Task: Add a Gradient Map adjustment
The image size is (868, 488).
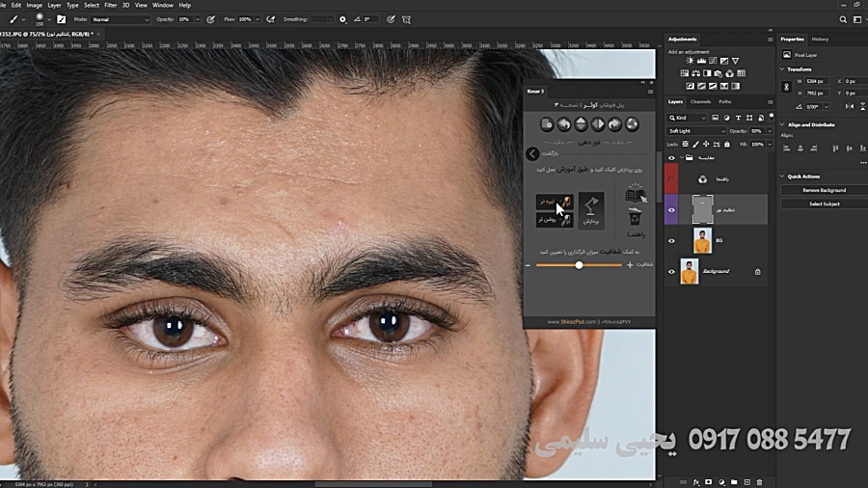Action: 735,86
